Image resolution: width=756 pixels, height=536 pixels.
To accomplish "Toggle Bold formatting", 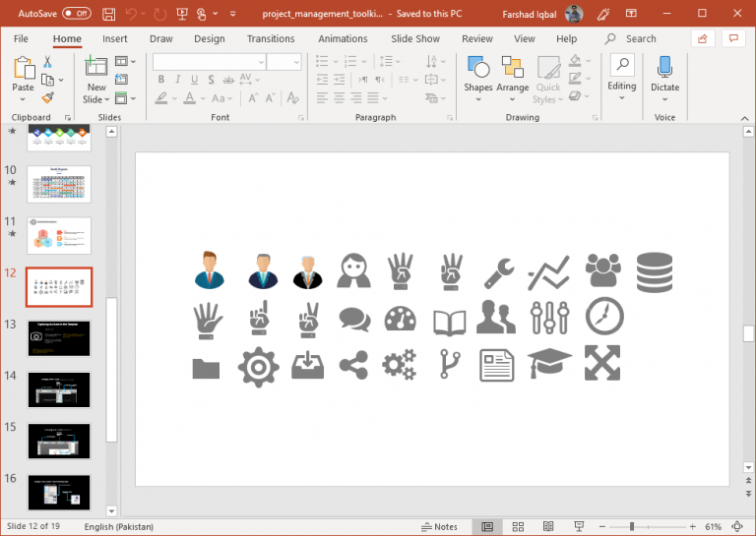I will click(x=161, y=80).
